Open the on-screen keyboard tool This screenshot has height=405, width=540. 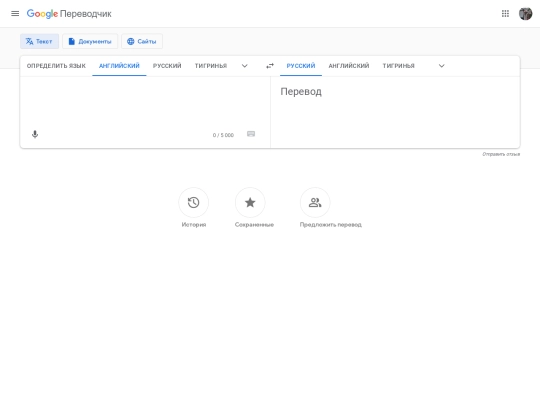point(251,134)
